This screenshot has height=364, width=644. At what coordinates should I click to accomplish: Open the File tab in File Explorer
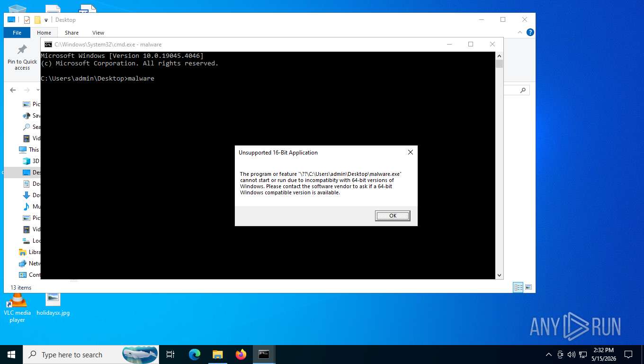(x=17, y=33)
